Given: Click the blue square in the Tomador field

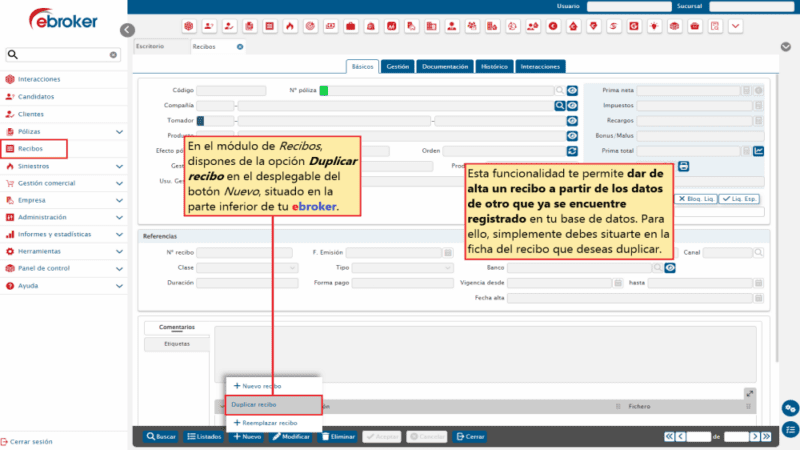Looking at the screenshot, I should click(201, 121).
